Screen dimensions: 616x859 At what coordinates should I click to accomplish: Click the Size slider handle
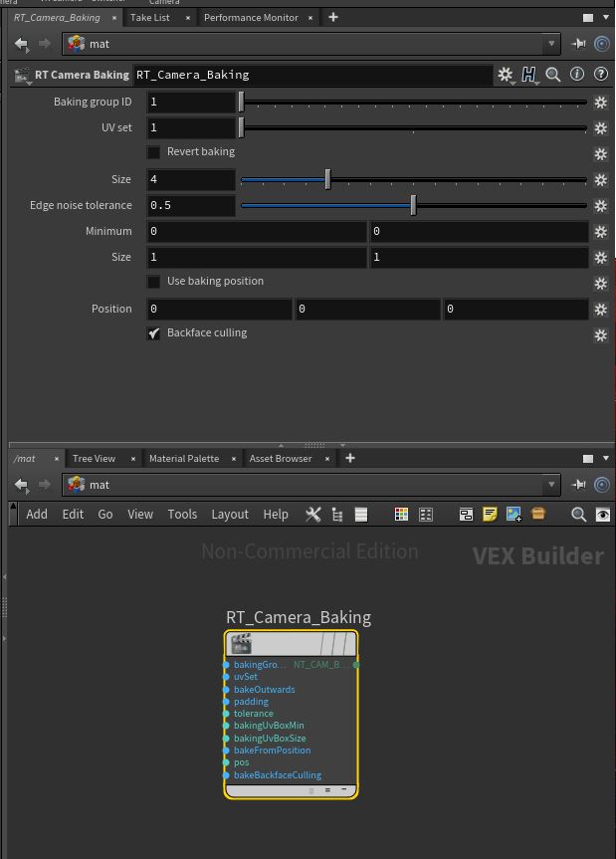[x=327, y=180]
